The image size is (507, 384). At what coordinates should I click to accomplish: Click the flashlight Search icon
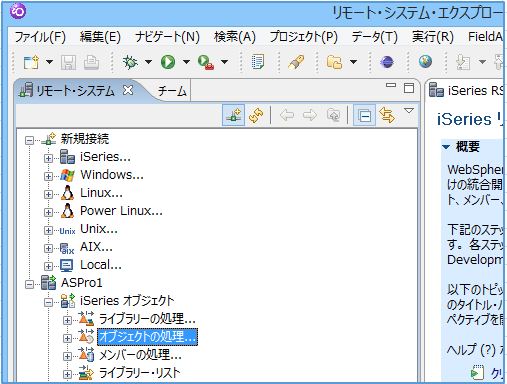(x=296, y=62)
